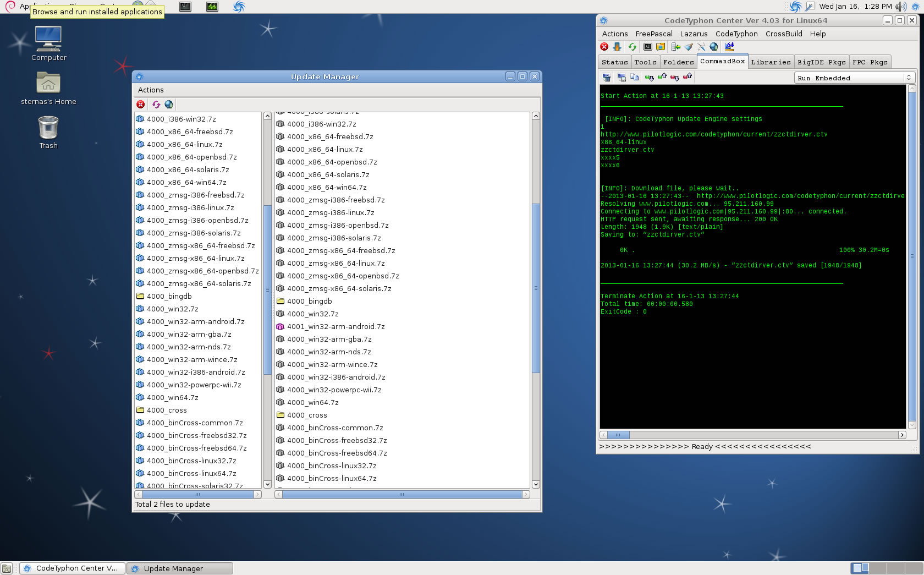Select 4000_cross folder in right list

307,415
